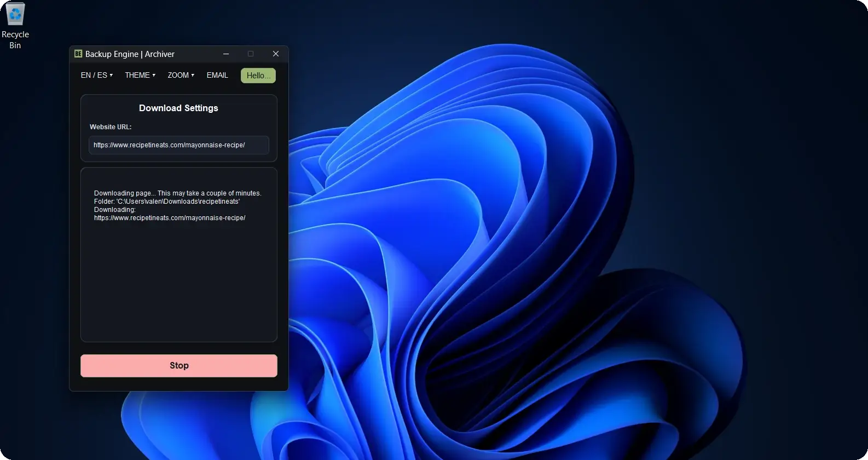
Task: Click the recipetineats URL in the log output
Action: point(170,218)
